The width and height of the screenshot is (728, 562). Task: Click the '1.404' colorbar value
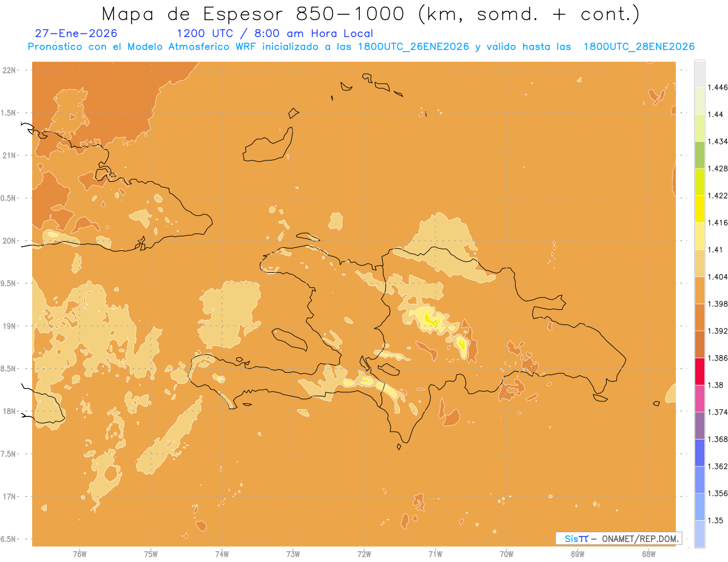click(x=717, y=277)
